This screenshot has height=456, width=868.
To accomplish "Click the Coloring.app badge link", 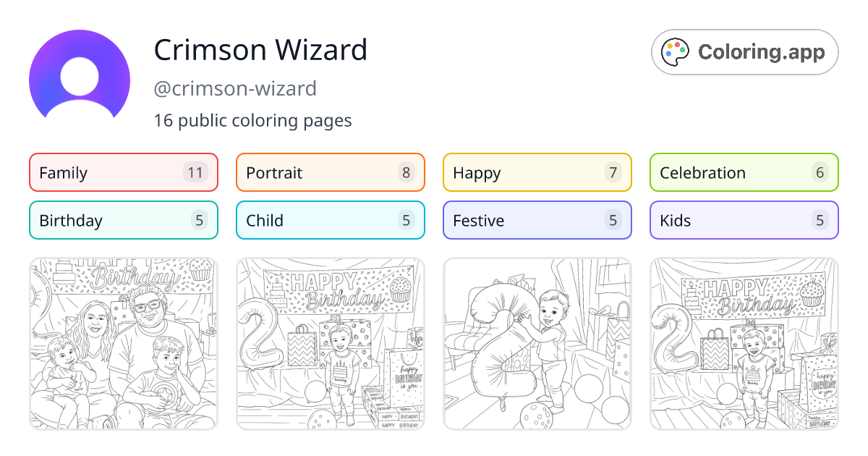I will [744, 51].
